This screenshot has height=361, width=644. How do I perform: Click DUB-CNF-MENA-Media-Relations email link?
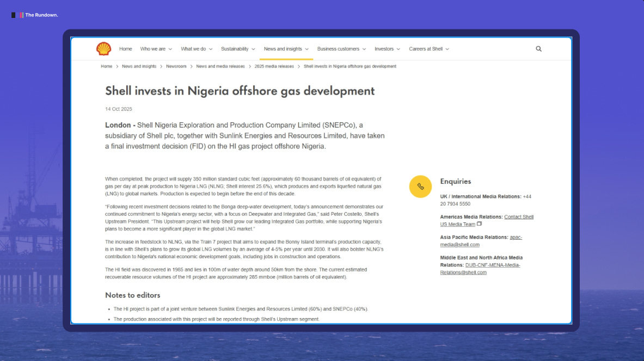480,269
